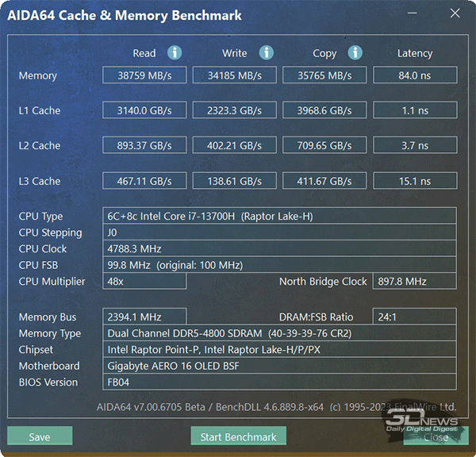
Task: Click the Read column header
Action: (144, 53)
